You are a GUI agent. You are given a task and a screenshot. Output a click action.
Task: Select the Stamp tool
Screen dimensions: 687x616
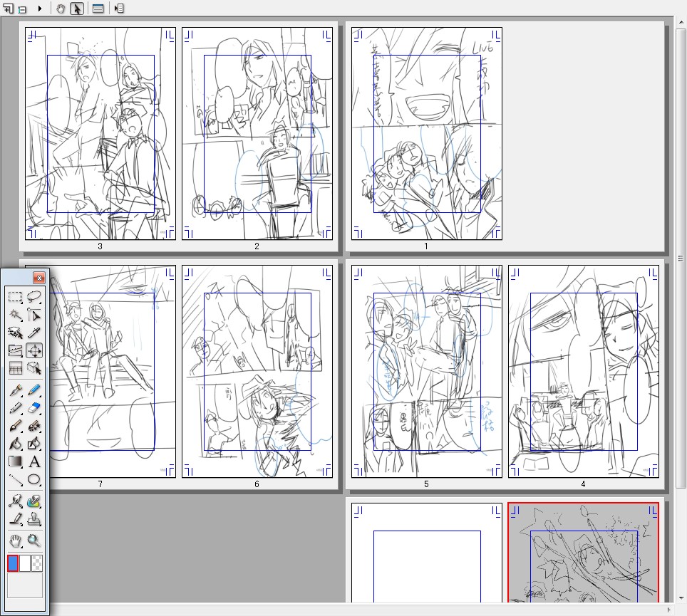point(34,519)
